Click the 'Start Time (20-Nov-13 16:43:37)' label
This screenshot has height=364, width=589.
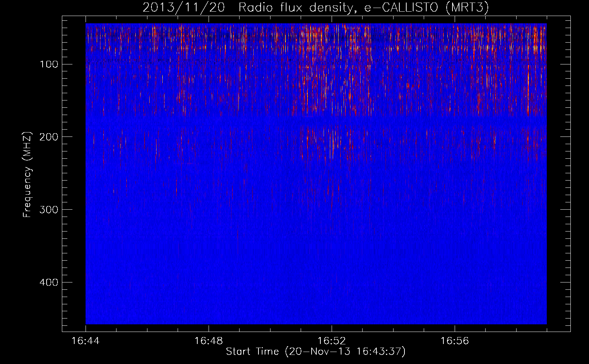click(316, 352)
